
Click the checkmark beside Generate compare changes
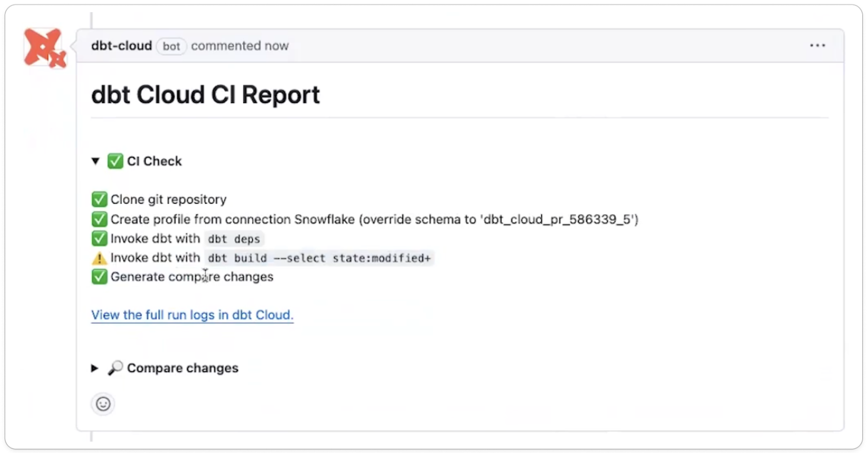99,277
